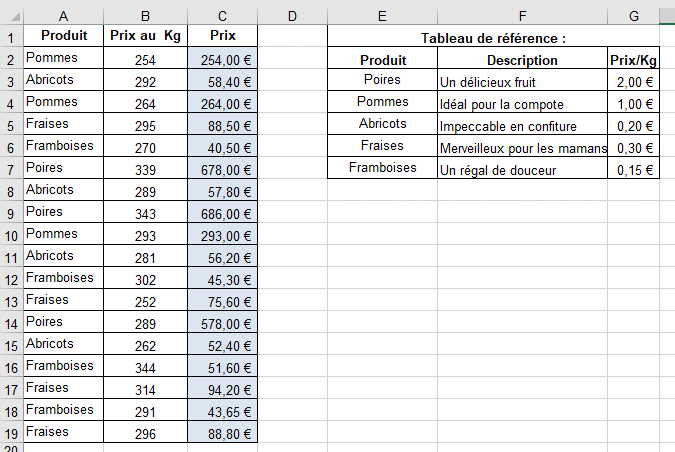Select row 1 by its row number
Screen dimensions: 675x452
(11, 37)
